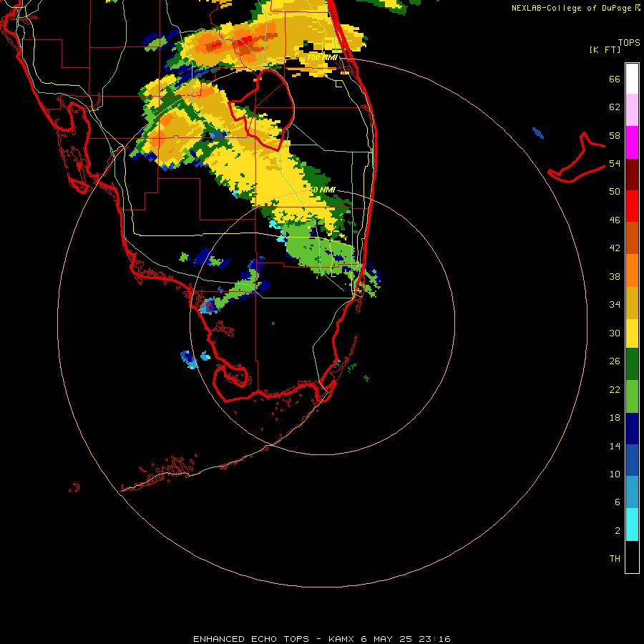Click the white swatch in the tops legend

[632, 79]
